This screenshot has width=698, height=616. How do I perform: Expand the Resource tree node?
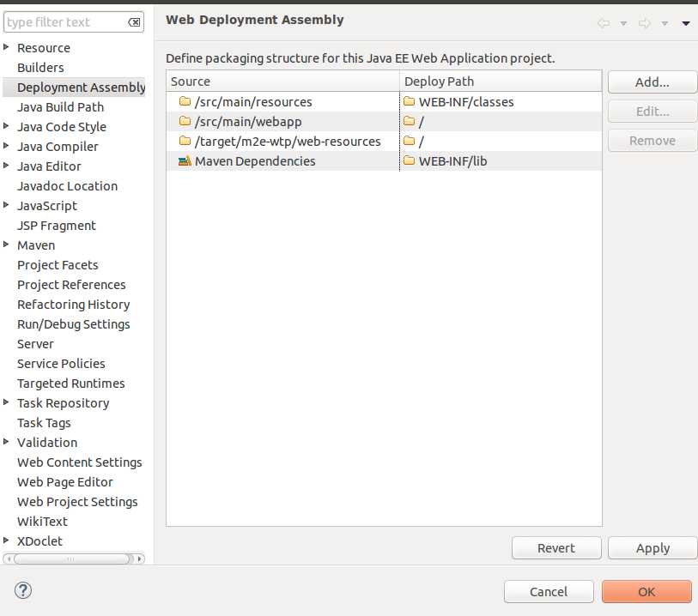[x=8, y=48]
